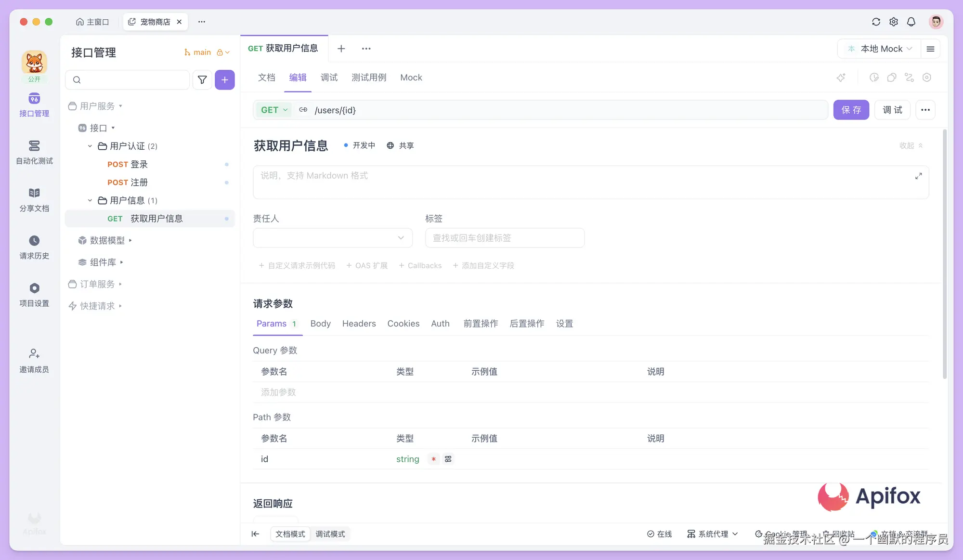Open 项目设置 from the left sidebar

(x=34, y=294)
